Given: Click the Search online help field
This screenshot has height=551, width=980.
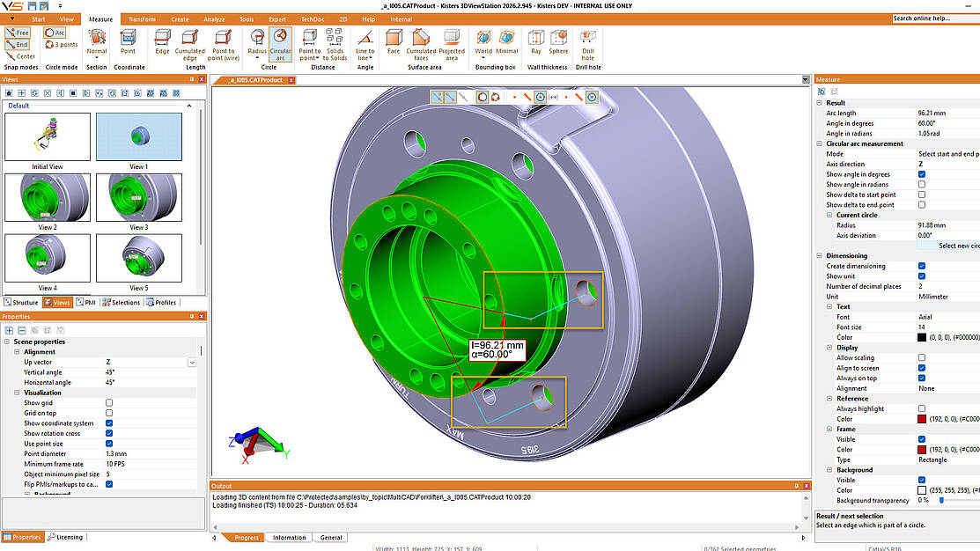Looking at the screenshot, I should 936,18.
